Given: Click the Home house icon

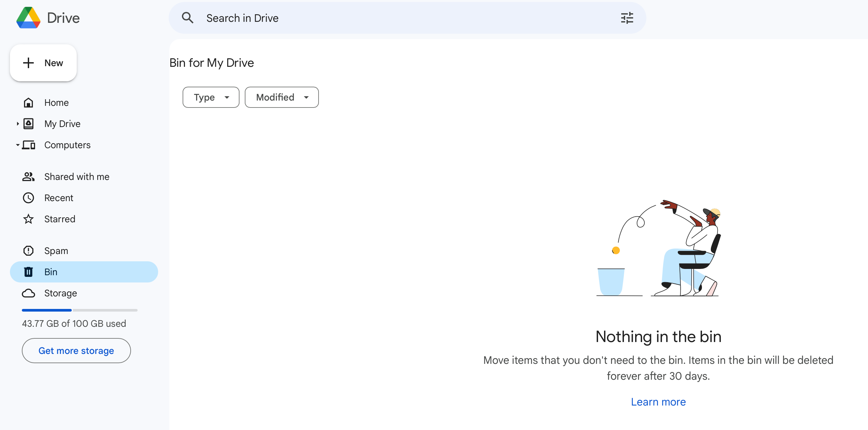Looking at the screenshot, I should [x=28, y=103].
